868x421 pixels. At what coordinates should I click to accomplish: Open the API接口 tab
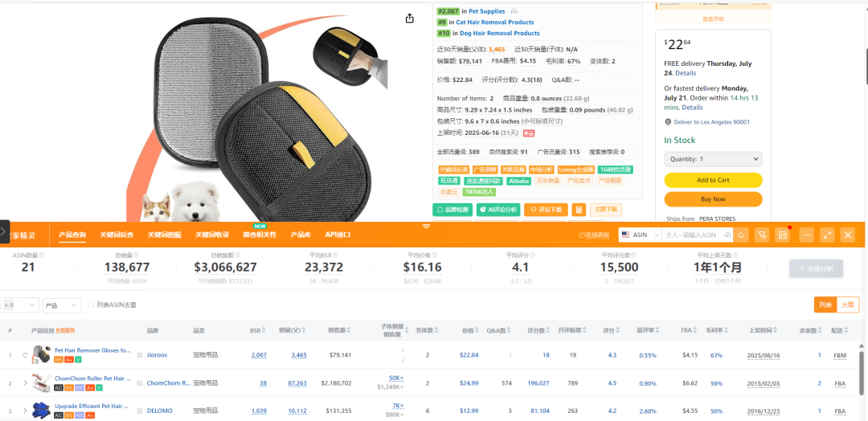(x=338, y=235)
